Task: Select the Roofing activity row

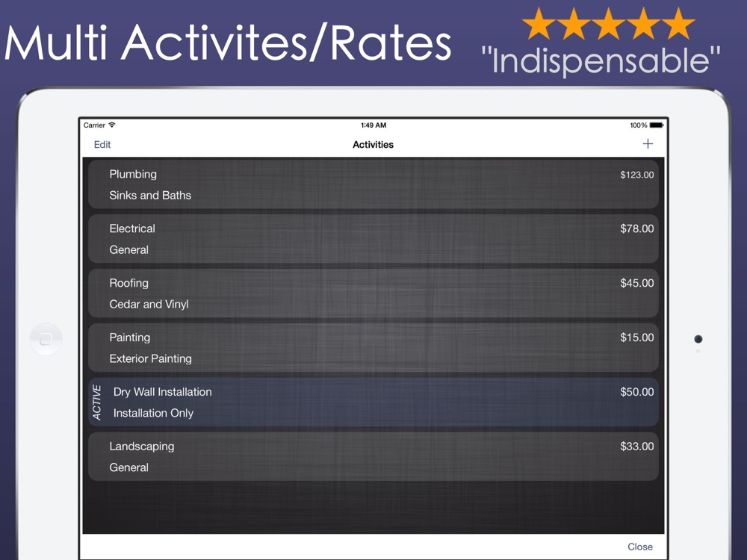Action: 373,293
